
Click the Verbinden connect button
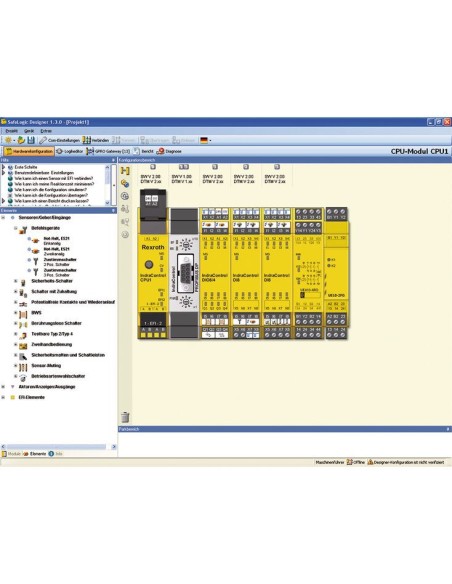click(96, 140)
